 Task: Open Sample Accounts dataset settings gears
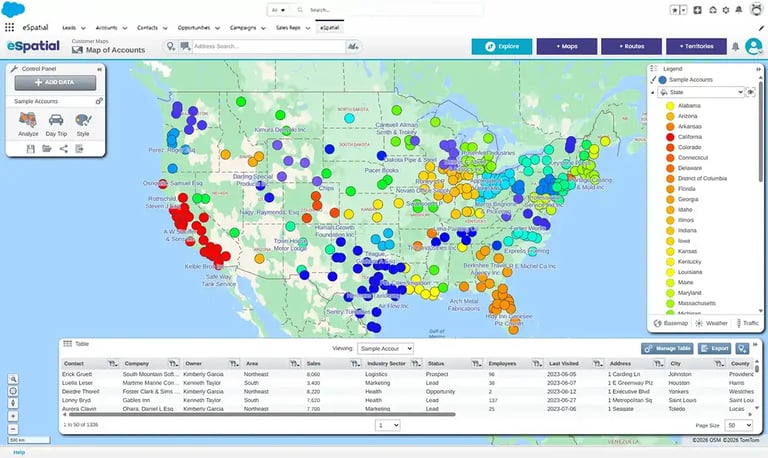(x=99, y=101)
